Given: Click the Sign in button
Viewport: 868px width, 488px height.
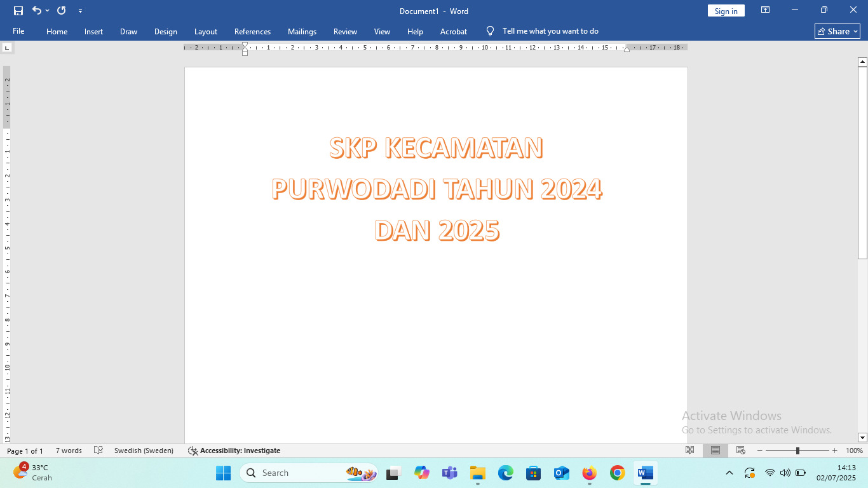Looking at the screenshot, I should pos(726,11).
